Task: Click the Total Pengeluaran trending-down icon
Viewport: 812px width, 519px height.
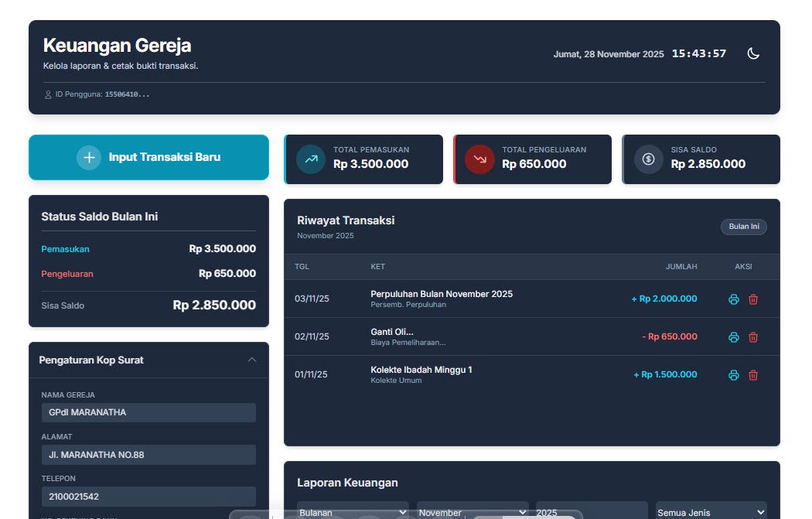Action: [x=479, y=159]
